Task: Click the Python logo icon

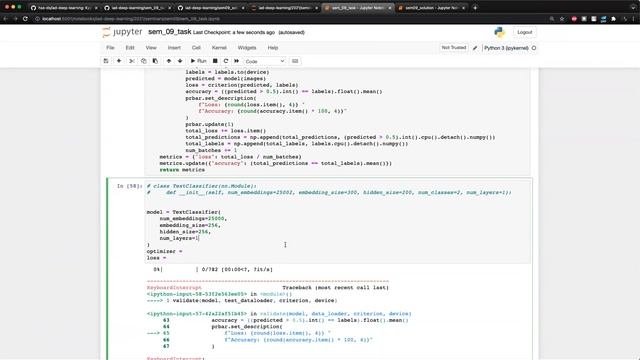Action: pyautogui.click(x=500, y=32)
